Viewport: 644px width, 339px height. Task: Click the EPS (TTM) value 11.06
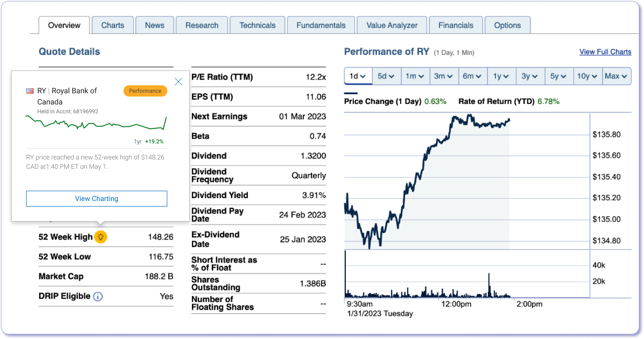(315, 97)
